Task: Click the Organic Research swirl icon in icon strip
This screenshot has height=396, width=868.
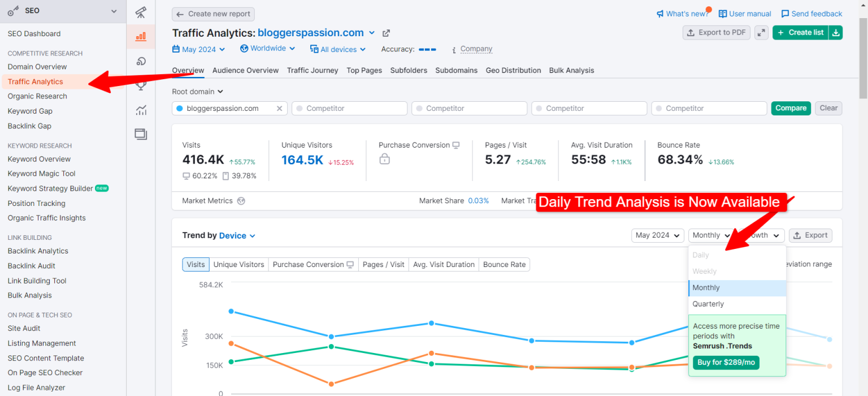Action: 141,59
